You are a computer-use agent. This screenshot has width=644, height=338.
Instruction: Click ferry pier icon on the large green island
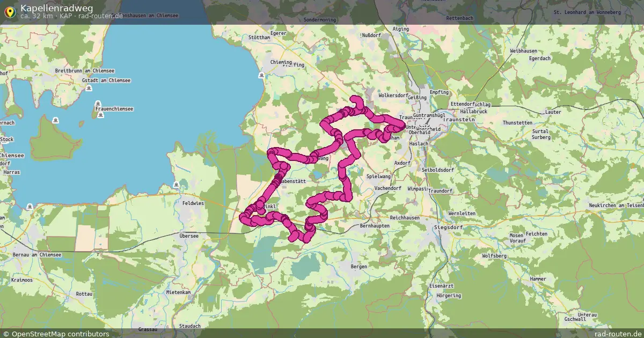coord(56,121)
